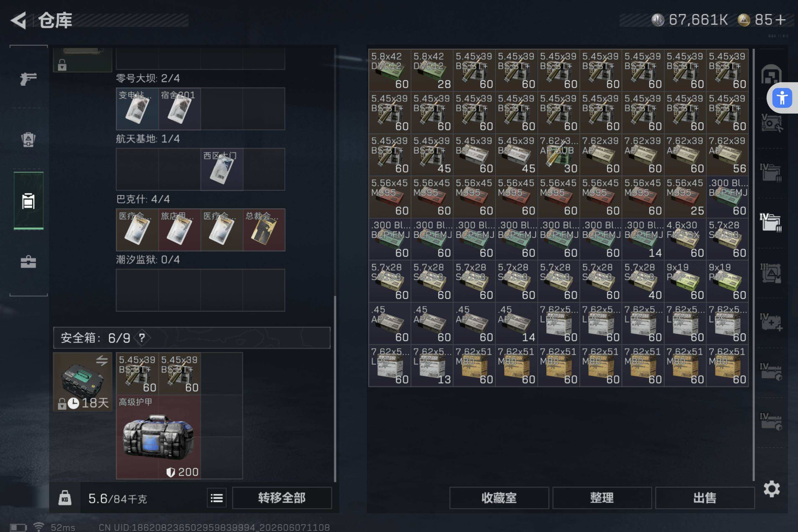Select the 5.7x28 SS193 stack of 40

click(643, 281)
